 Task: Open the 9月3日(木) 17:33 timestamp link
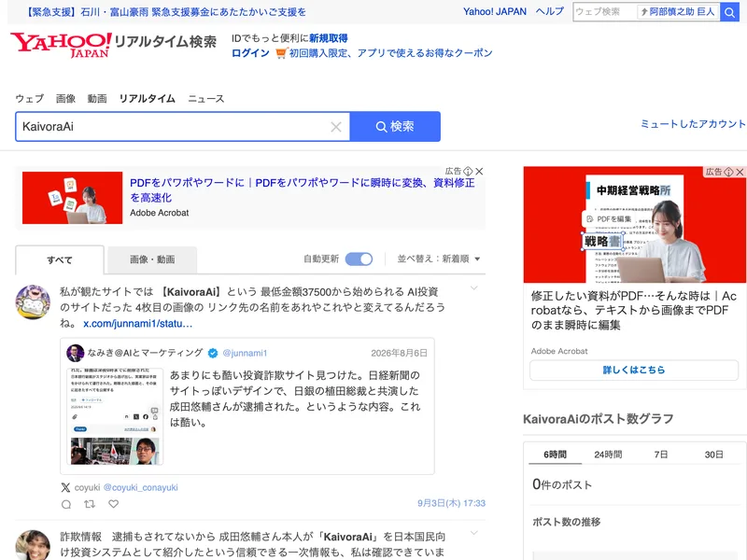pyautogui.click(x=451, y=503)
